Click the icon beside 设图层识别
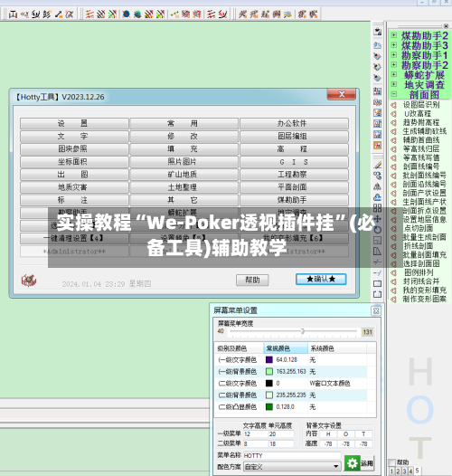 coord(393,105)
